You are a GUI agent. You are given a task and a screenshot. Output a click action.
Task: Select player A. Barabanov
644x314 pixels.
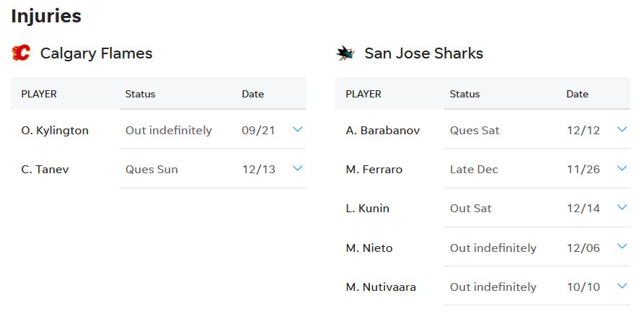[383, 131]
